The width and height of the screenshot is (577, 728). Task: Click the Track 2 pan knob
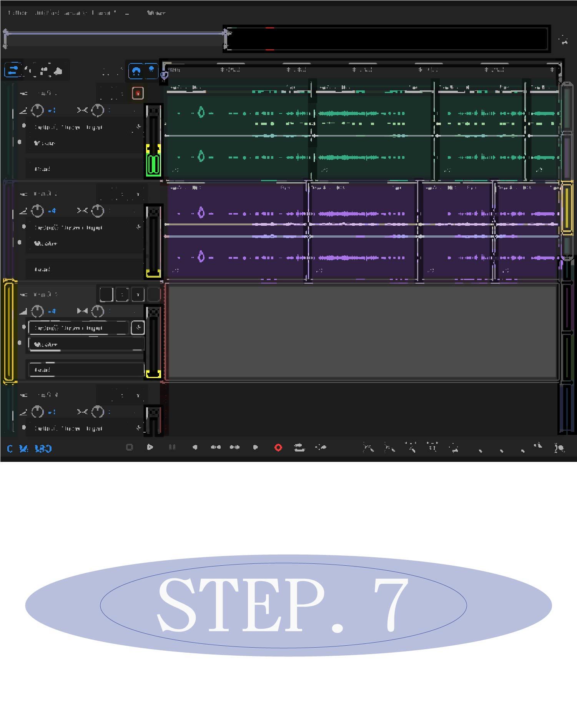pyautogui.click(x=98, y=211)
